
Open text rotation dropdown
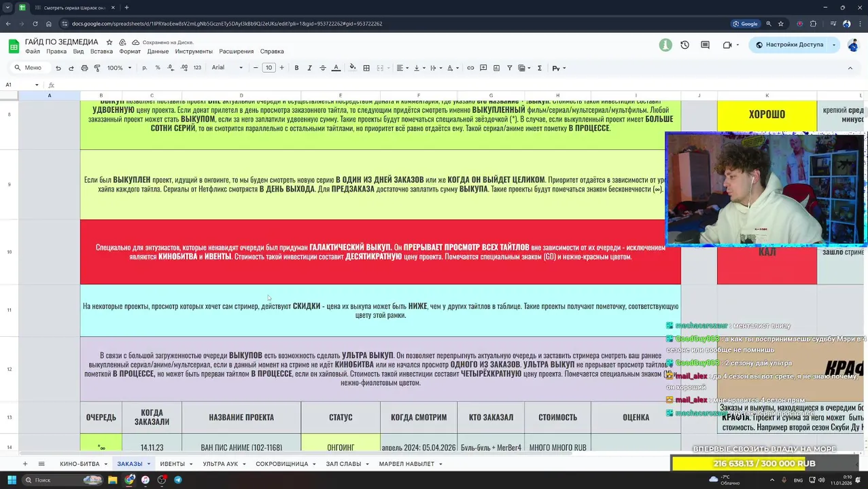(452, 68)
